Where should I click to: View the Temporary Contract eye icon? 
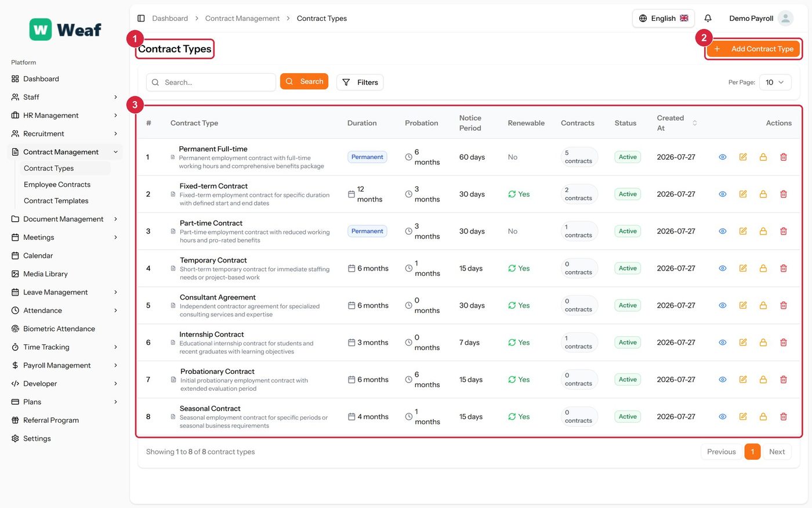[723, 269]
